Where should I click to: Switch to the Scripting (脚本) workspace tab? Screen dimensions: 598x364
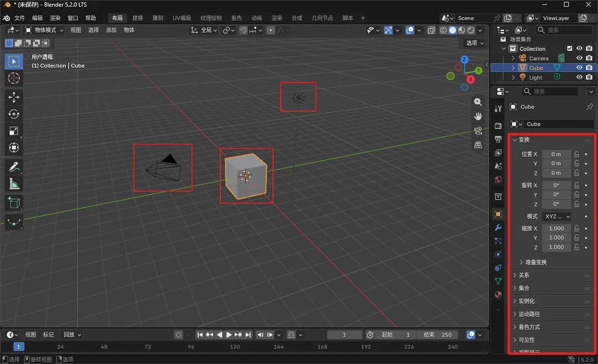[347, 18]
